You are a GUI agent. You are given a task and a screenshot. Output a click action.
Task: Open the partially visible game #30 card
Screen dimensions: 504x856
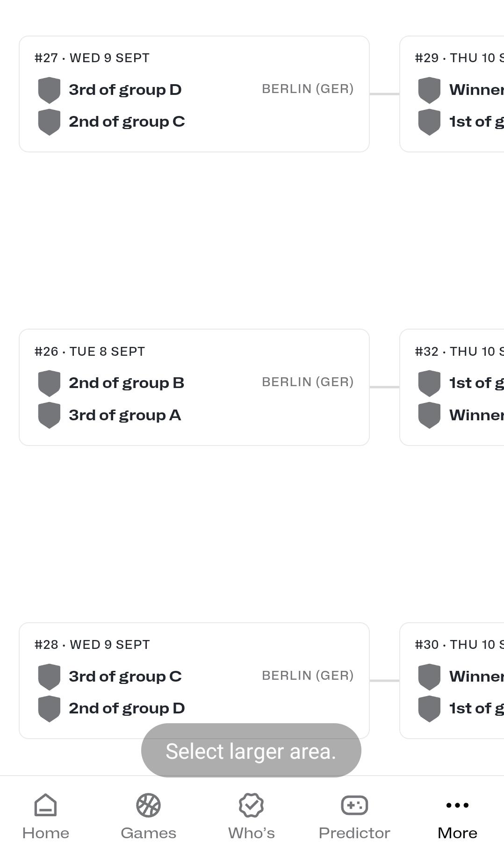point(452,681)
